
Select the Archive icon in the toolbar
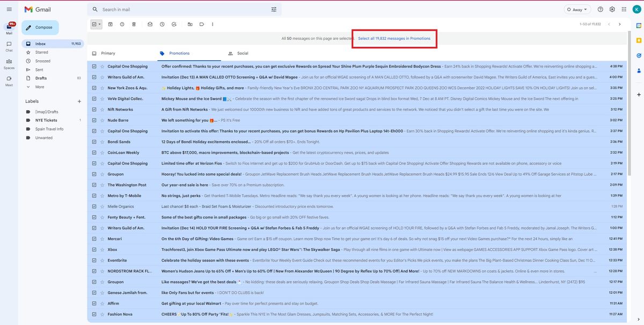109,23
